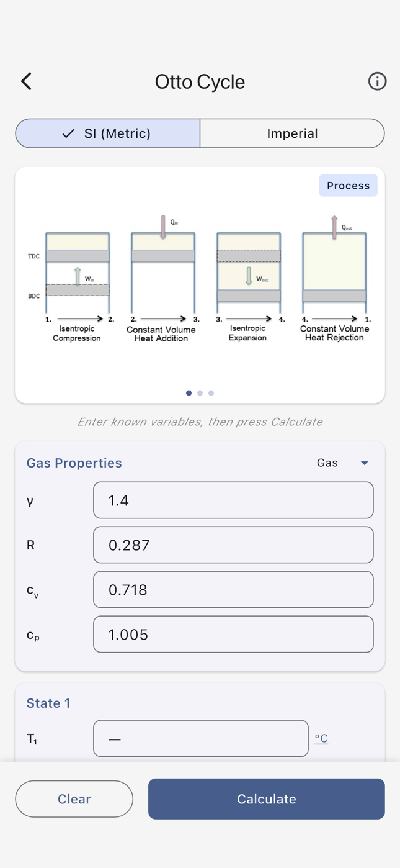Change the T1 temperature unit from °C
This screenshot has width=400, height=868.
click(x=321, y=738)
